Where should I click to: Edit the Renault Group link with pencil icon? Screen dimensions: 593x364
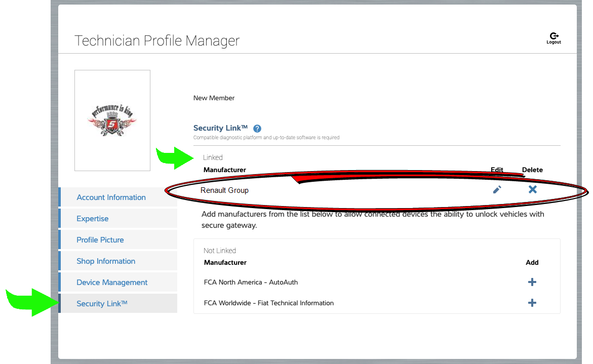[497, 190]
